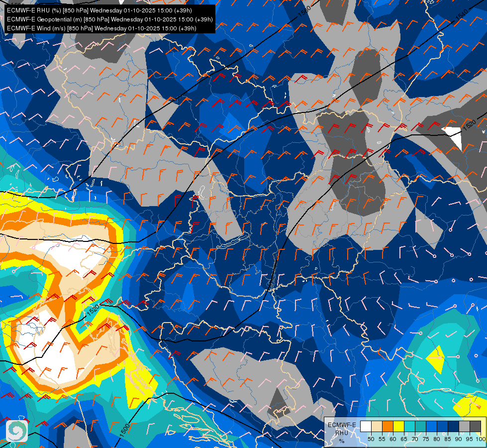Click the legend 'RHU' label

click(342, 433)
